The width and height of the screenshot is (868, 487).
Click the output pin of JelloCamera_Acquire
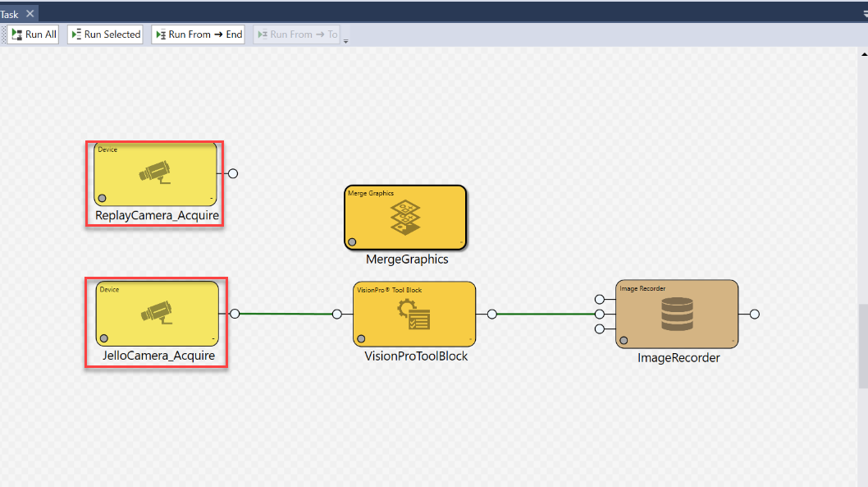click(235, 313)
